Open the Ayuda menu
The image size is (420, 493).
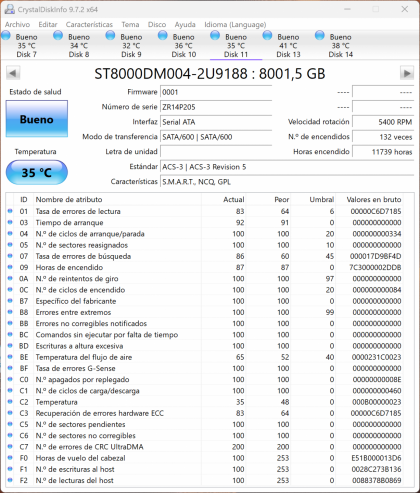click(x=185, y=24)
